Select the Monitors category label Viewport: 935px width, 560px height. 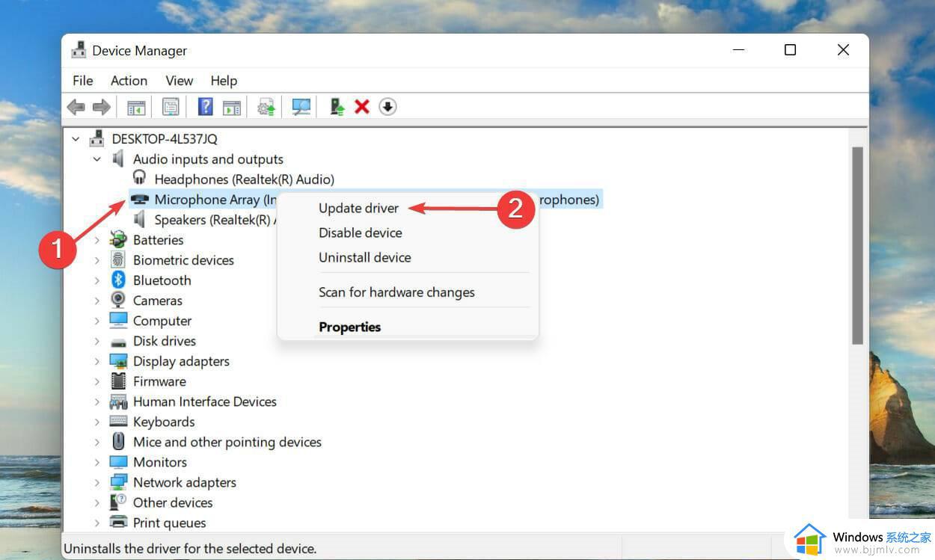160,462
